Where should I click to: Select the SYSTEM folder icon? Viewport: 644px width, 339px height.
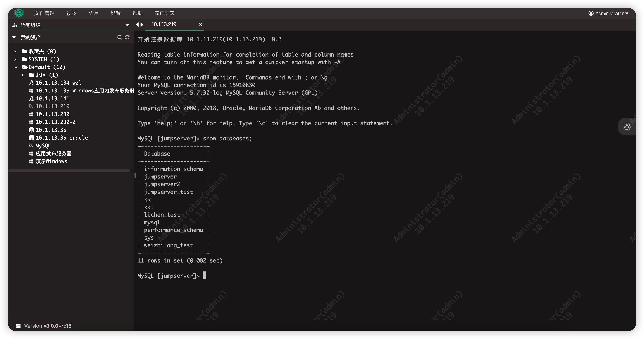(x=24, y=59)
